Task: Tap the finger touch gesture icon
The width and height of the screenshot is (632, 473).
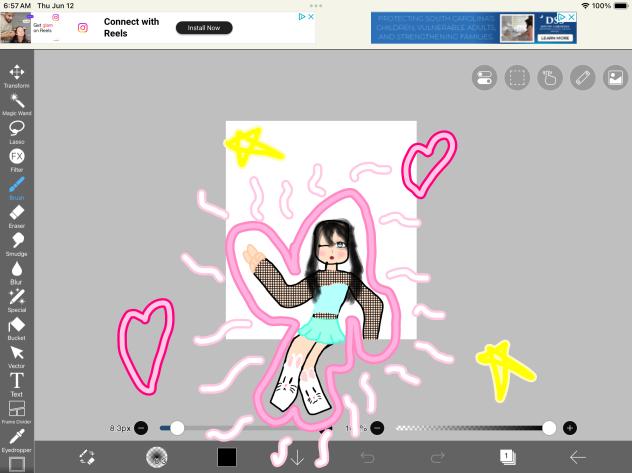Action: tap(550, 77)
